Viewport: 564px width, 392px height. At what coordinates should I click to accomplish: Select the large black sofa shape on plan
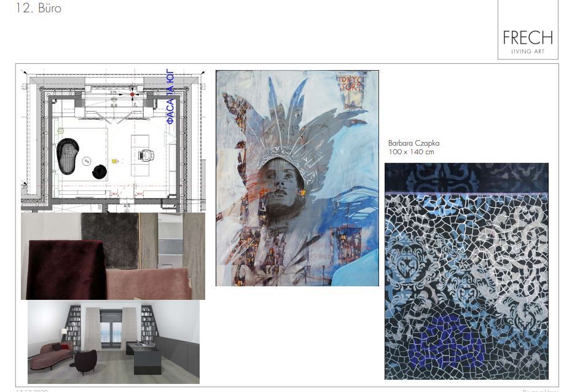click(68, 156)
